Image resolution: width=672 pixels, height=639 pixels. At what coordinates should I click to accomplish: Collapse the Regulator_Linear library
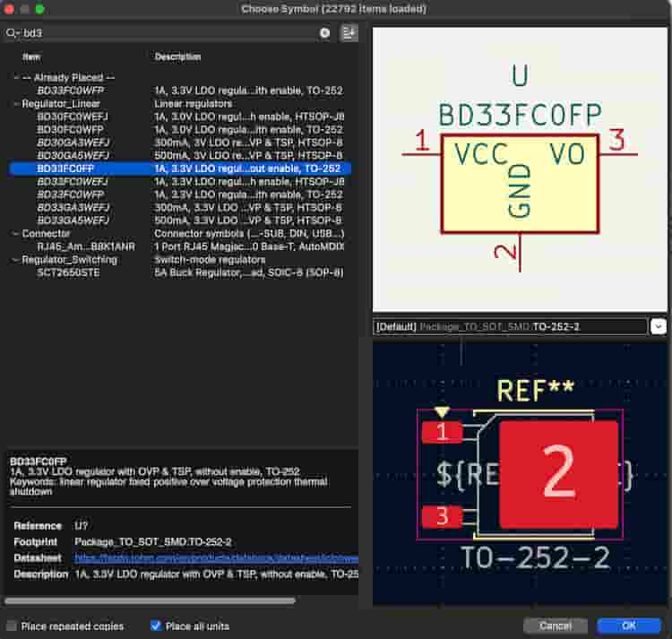[16, 104]
